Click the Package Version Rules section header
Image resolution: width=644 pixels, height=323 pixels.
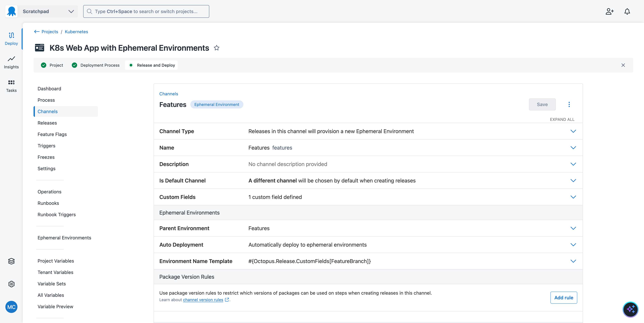[x=368, y=277]
